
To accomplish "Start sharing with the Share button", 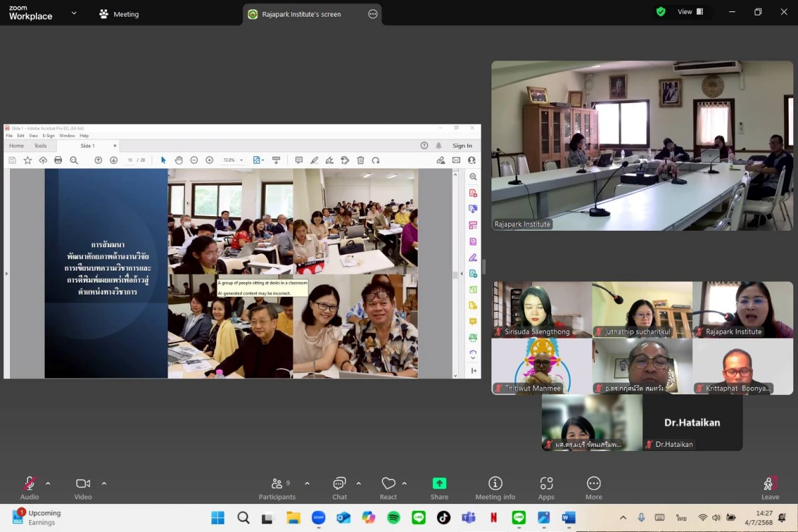I will (x=439, y=487).
